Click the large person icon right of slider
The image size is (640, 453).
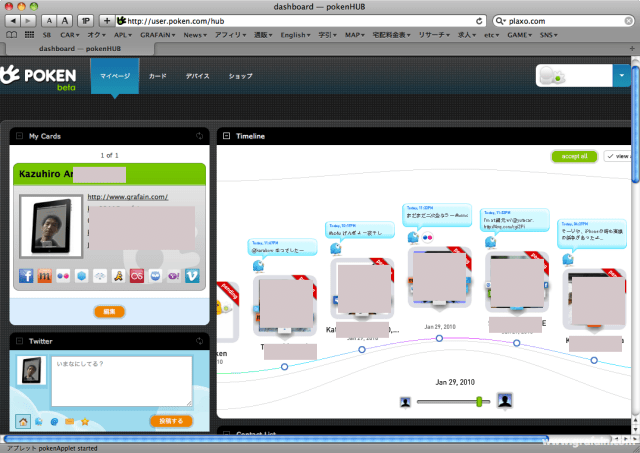point(505,401)
